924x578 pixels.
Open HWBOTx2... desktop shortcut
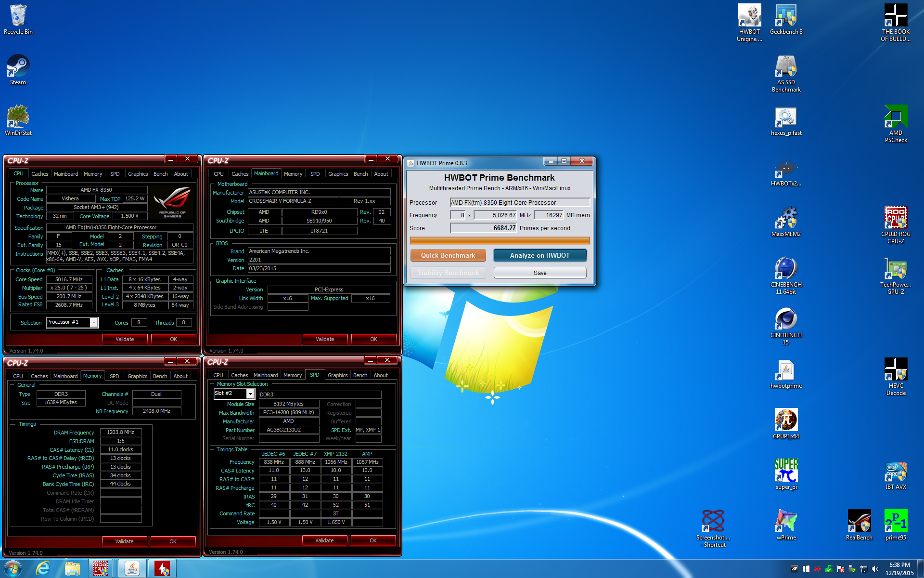[x=786, y=171]
